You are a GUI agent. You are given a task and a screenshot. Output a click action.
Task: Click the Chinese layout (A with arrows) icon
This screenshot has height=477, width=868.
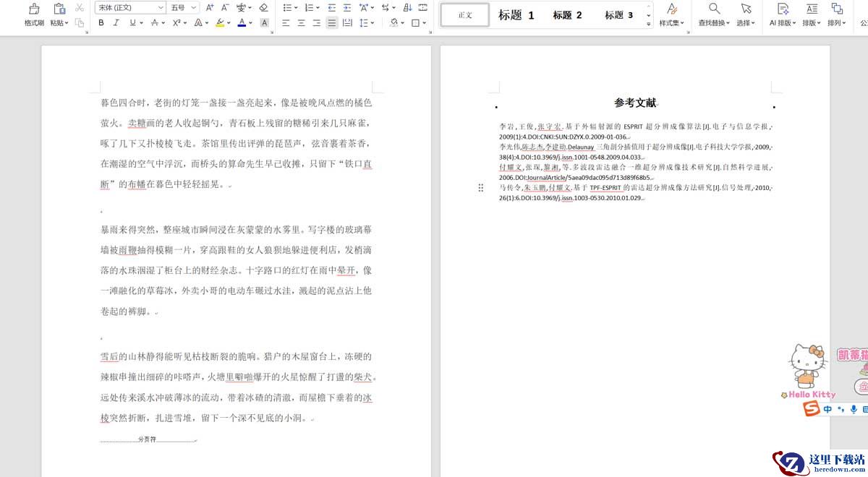[364, 7]
